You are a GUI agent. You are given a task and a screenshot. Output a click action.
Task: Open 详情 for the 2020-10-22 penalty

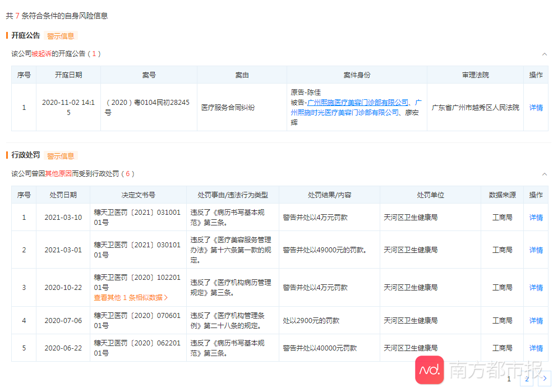click(536, 287)
